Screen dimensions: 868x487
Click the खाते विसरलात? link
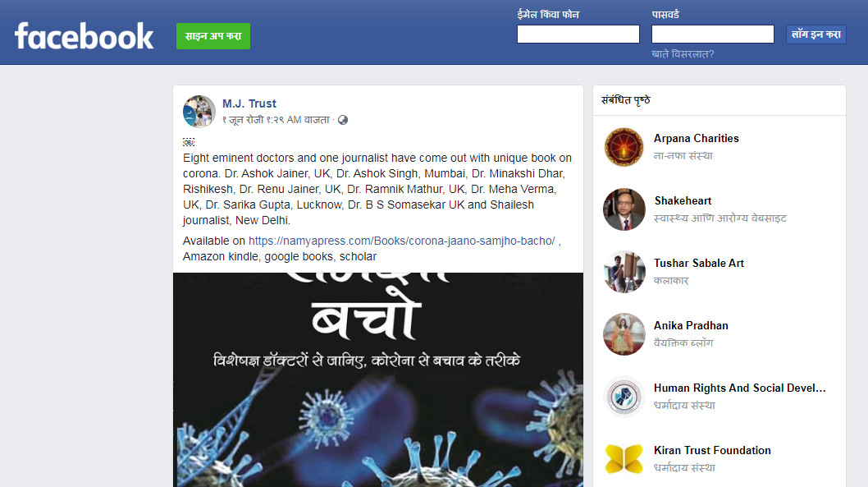[x=683, y=54]
